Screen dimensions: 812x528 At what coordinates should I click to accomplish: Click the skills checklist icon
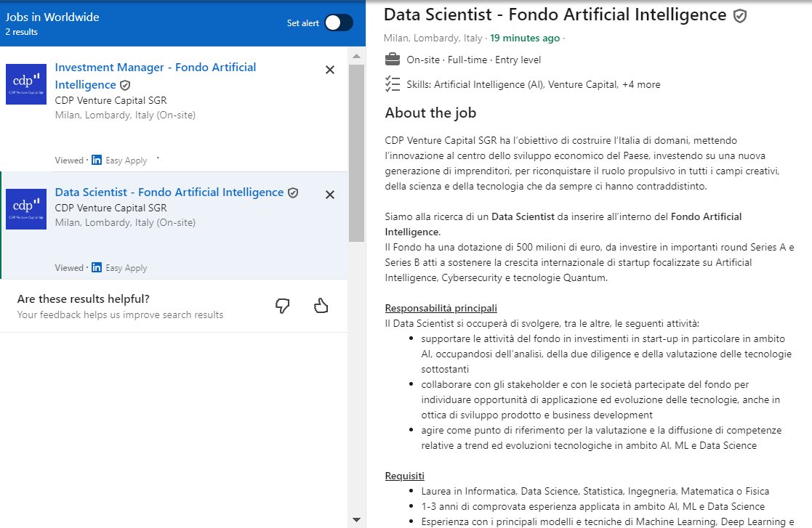click(393, 84)
